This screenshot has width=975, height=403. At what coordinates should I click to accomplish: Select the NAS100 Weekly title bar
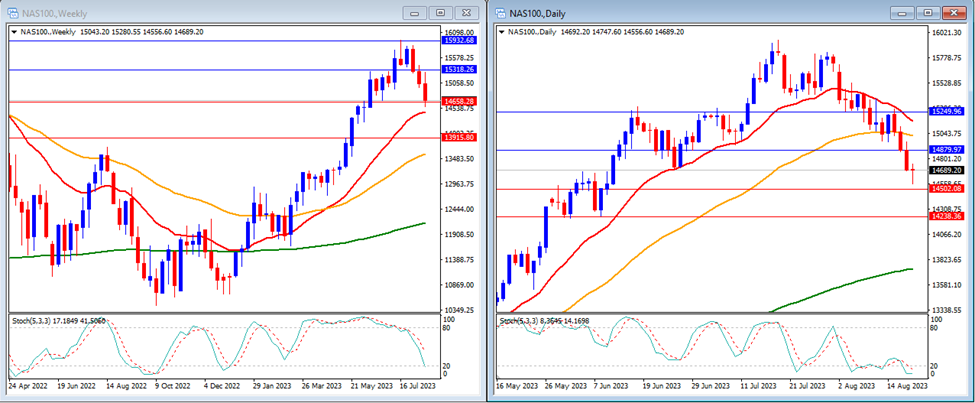click(200, 12)
